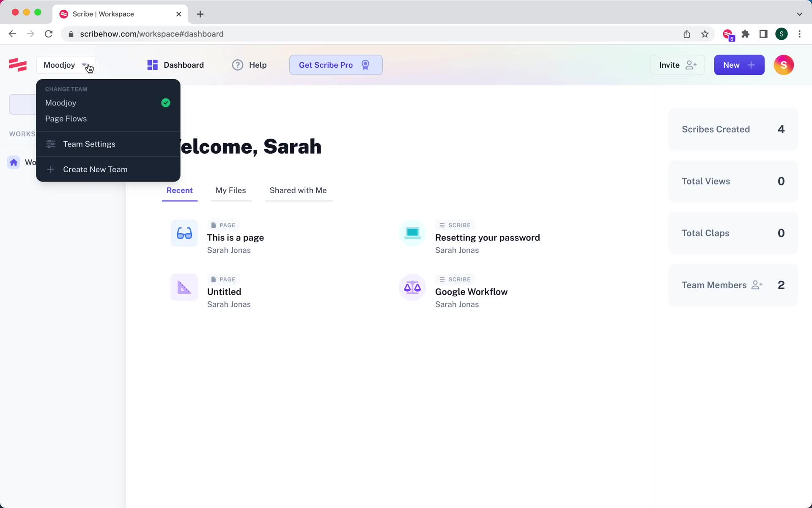Click the Get Scribe Pro trophy icon
The width and height of the screenshot is (812, 508).
point(365,65)
